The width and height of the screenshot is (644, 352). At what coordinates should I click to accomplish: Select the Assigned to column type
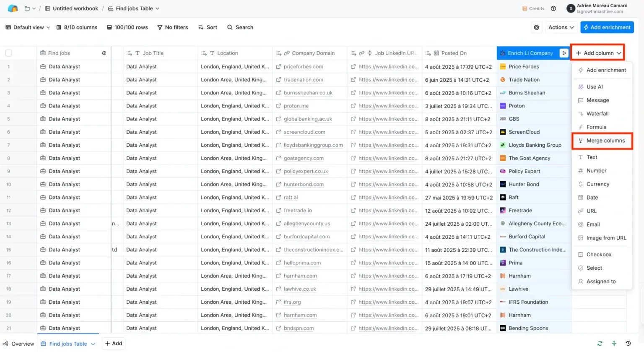602,282
